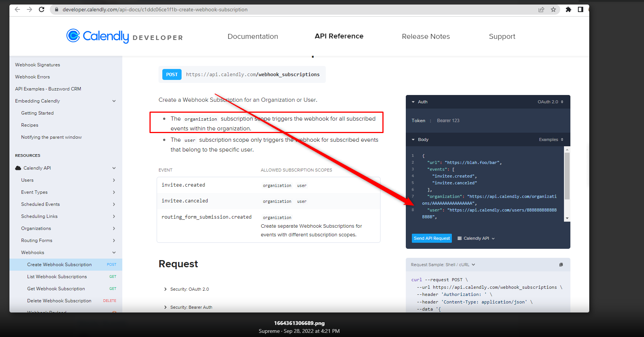The height and width of the screenshot is (337, 644).
Task: Click inside the JSON body editor
Action: 485,184
